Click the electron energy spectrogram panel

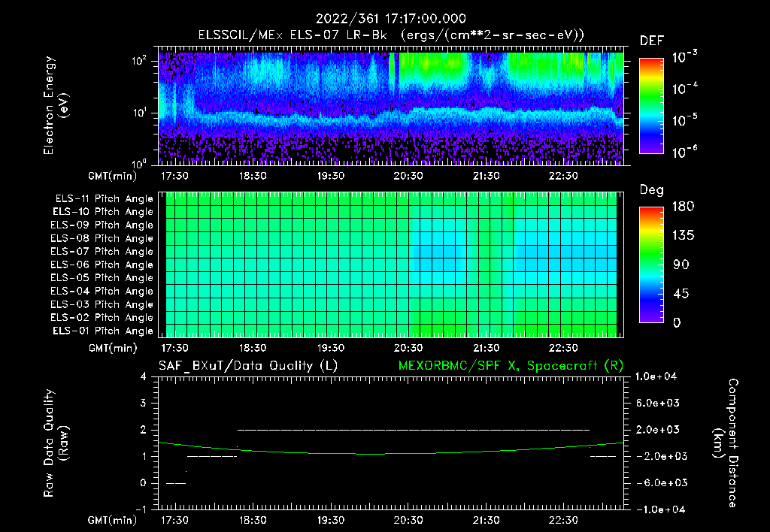[x=391, y=106]
